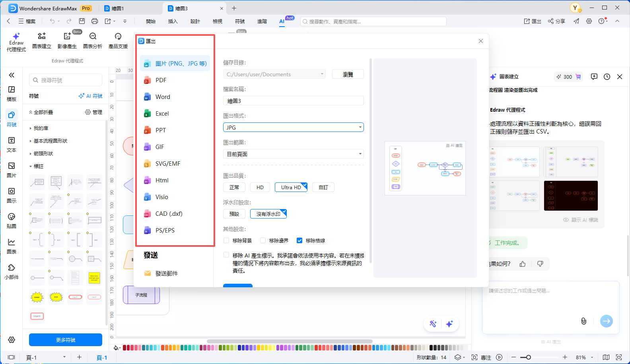
Task: Click 圖表分析 chart analysis tool
Action: [x=93, y=41]
